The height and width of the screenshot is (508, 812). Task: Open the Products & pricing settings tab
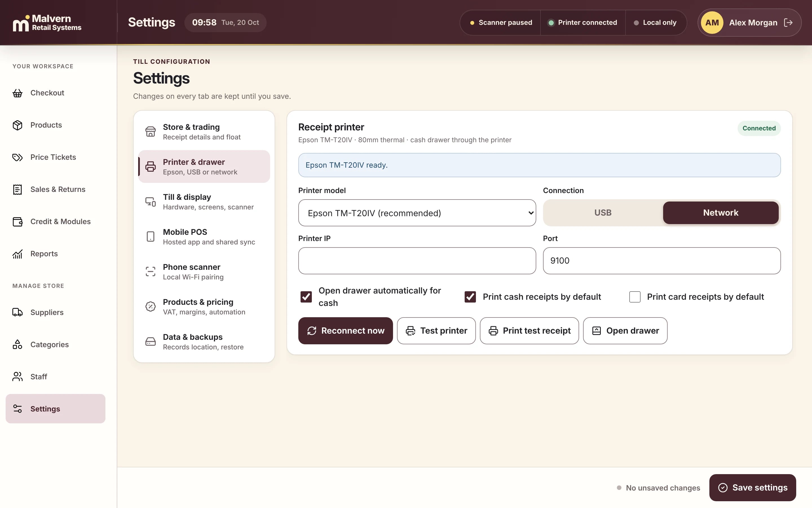point(204,306)
